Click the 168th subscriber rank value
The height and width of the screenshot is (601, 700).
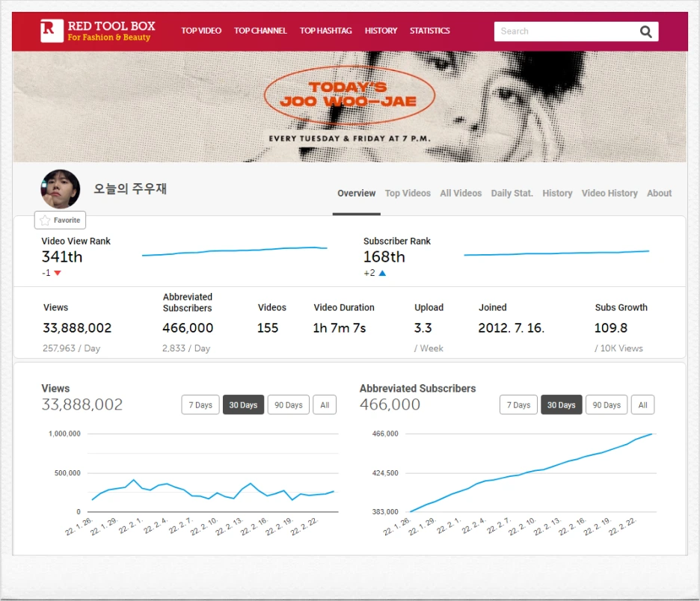tap(384, 257)
